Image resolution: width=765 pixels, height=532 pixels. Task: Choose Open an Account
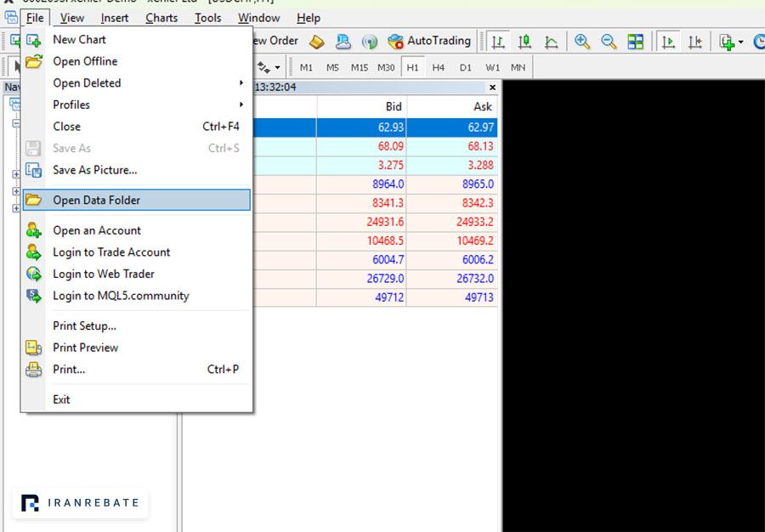point(137,230)
